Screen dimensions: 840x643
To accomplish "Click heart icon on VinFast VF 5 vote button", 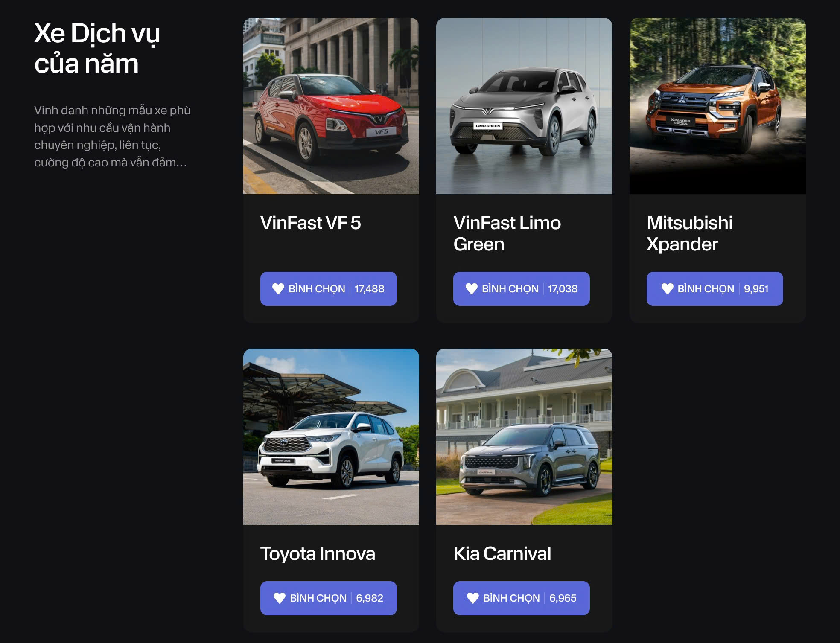I will [278, 289].
